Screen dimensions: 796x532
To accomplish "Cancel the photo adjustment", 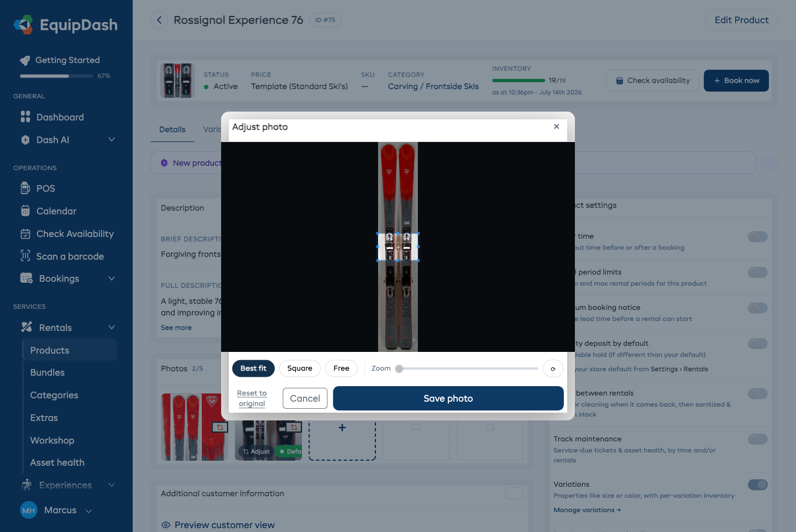I will click(x=305, y=398).
